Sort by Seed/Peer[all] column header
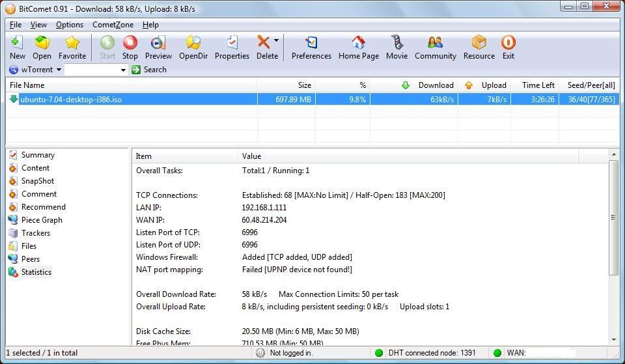The width and height of the screenshot is (625, 364). click(589, 85)
